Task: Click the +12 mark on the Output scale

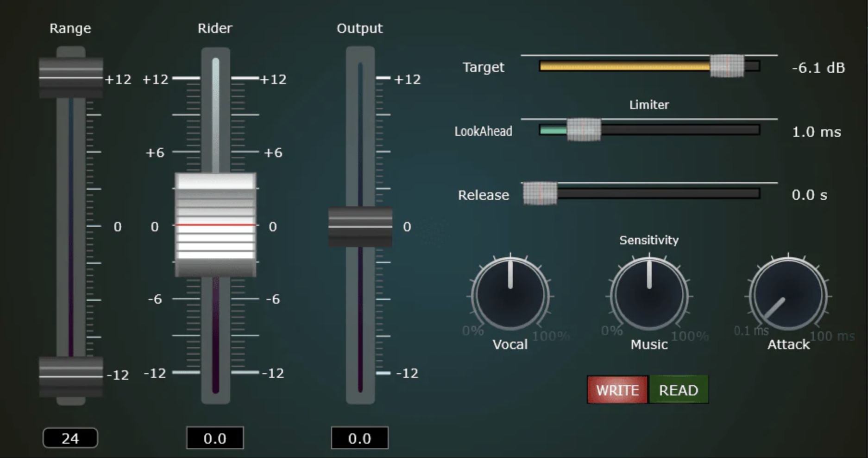Action: (x=407, y=79)
